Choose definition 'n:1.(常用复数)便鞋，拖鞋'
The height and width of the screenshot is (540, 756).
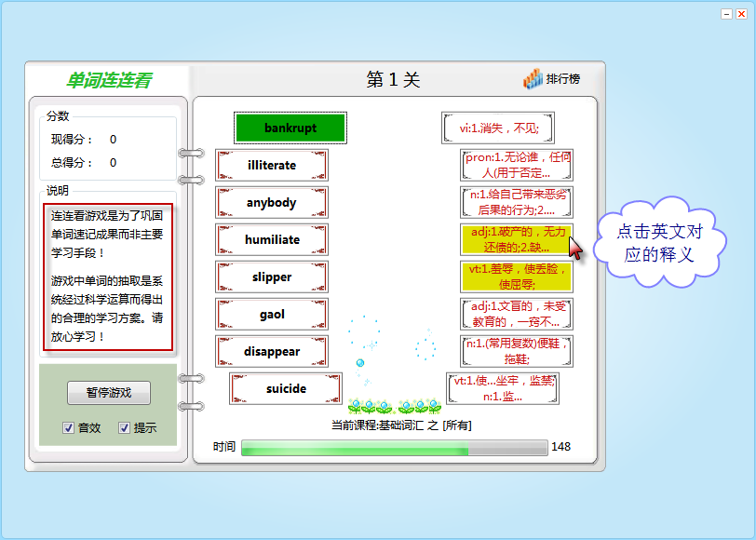click(x=517, y=352)
